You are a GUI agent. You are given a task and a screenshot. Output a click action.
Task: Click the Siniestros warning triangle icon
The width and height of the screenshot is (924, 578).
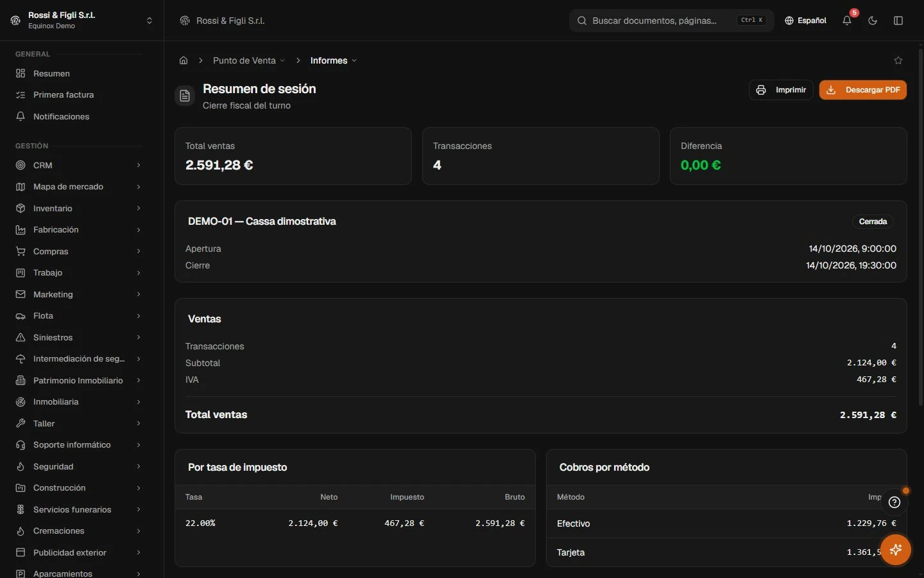tap(21, 338)
